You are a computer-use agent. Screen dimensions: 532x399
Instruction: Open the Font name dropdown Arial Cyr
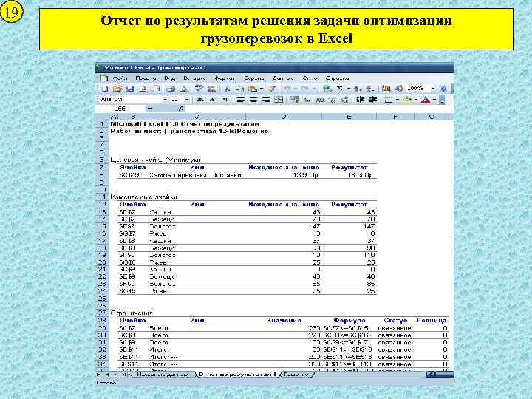[x=165, y=100]
